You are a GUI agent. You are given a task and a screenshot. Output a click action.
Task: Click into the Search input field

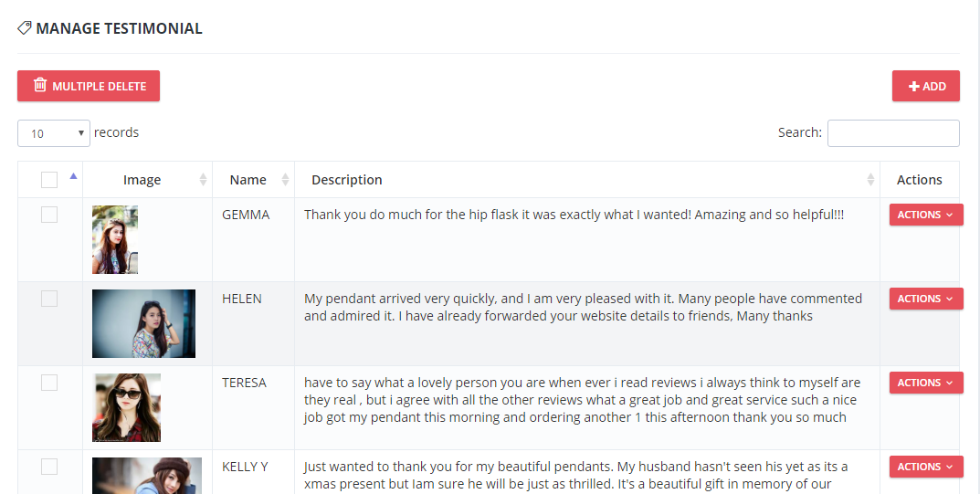pos(892,133)
